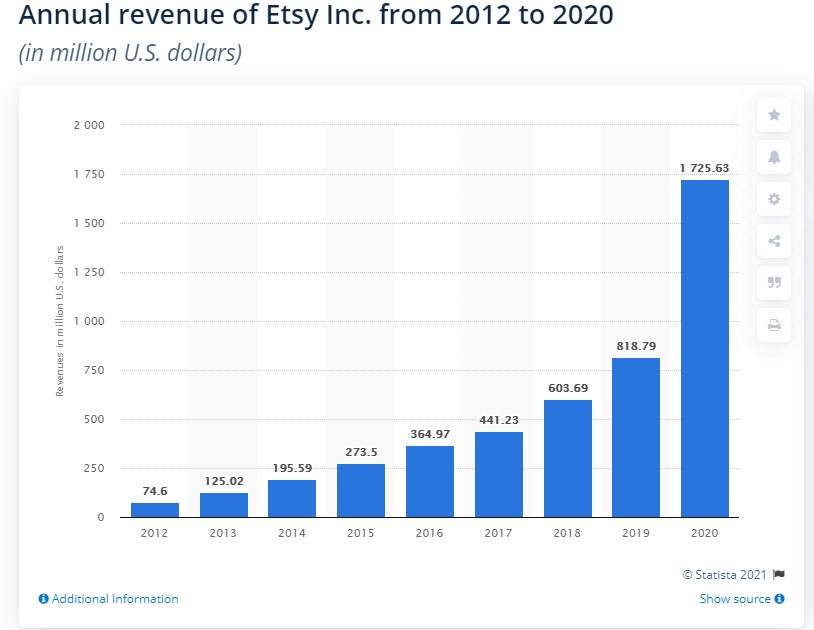
Task: Click the 195.59 value label
Action: [x=292, y=468]
